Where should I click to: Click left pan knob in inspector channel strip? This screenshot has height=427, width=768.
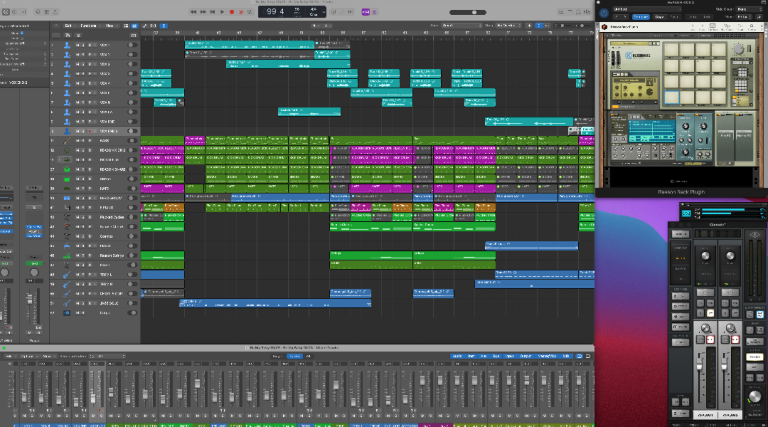tap(4, 272)
